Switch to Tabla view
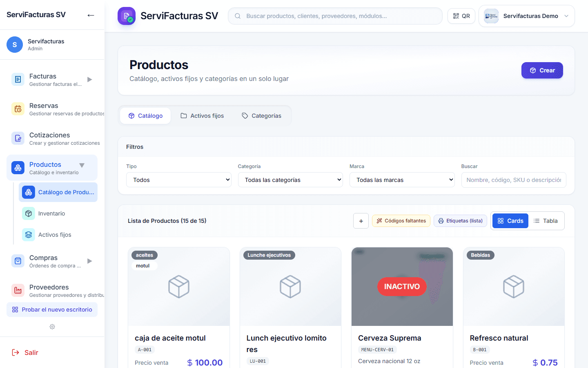588x368 pixels. (x=546, y=221)
